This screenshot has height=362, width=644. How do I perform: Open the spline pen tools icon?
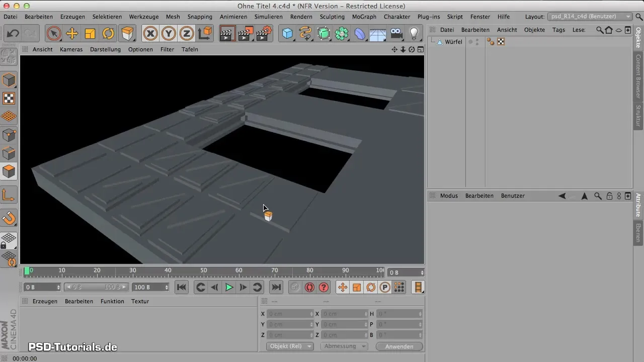click(305, 34)
